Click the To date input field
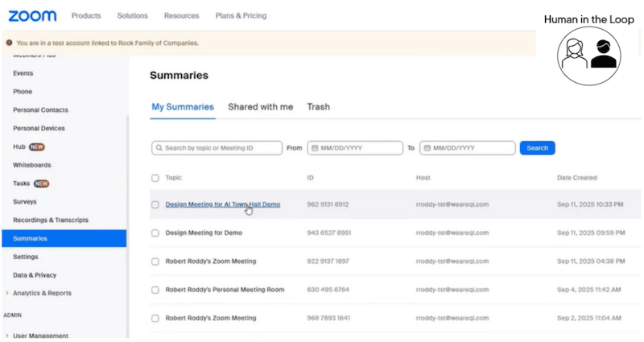This screenshot has width=644, height=342. tap(468, 148)
